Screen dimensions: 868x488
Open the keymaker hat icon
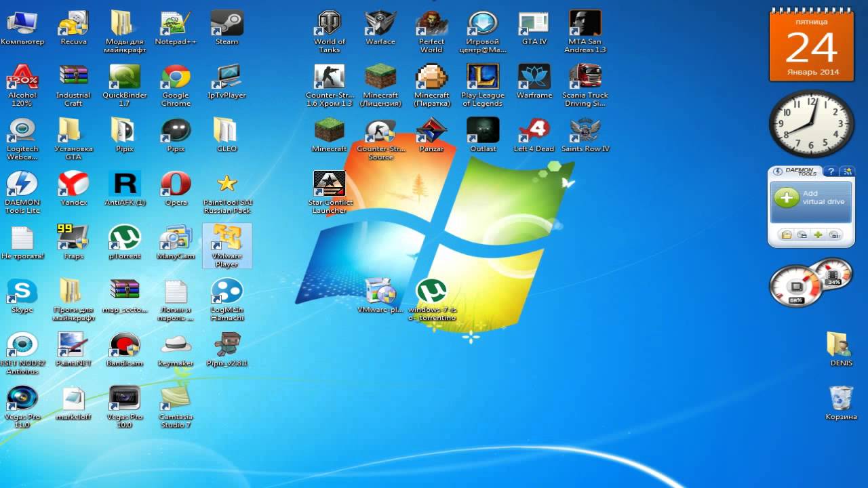(176, 350)
